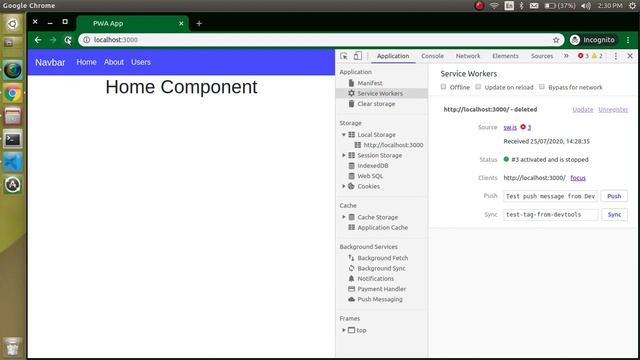
Task: Switch to the Elements tab
Action: (505, 56)
